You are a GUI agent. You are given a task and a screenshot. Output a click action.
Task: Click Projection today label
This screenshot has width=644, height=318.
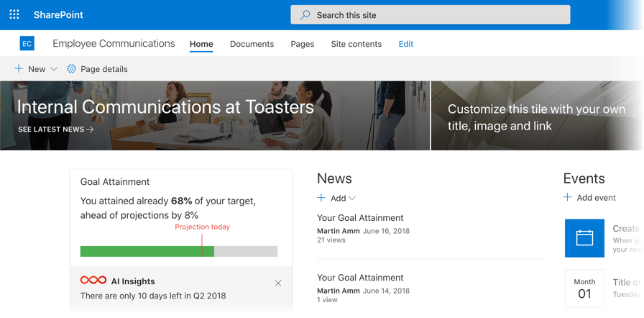click(x=203, y=227)
